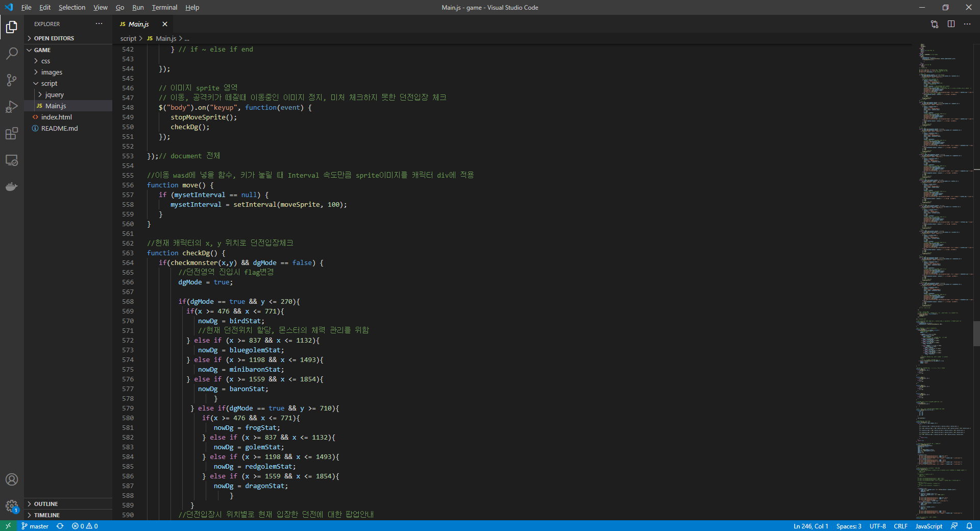Toggle notifications via the bell icon
Image resolution: width=980 pixels, height=531 pixels.
coord(970,526)
